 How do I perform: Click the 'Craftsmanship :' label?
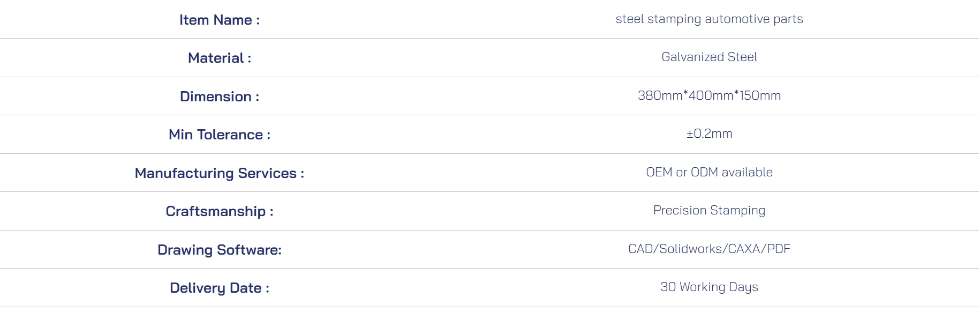click(220, 211)
